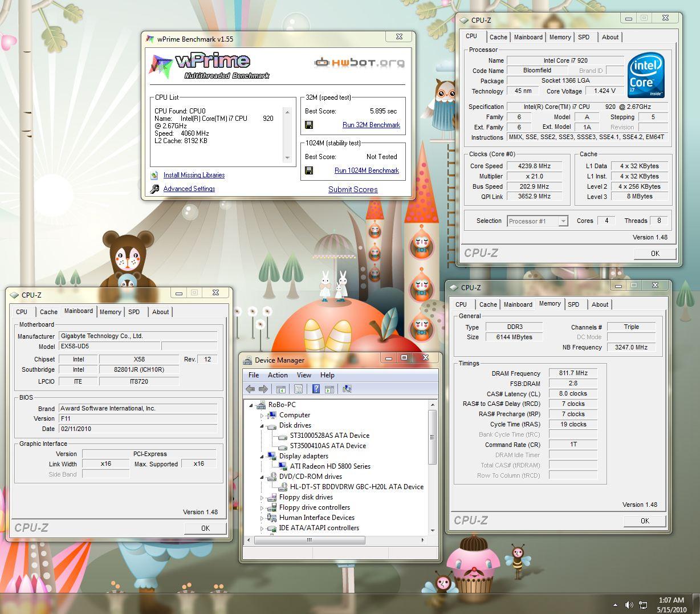Click the CPU-Z Mainboard window title icon
The width and height of the screenshot is (700, 614).
pos(15,295)
